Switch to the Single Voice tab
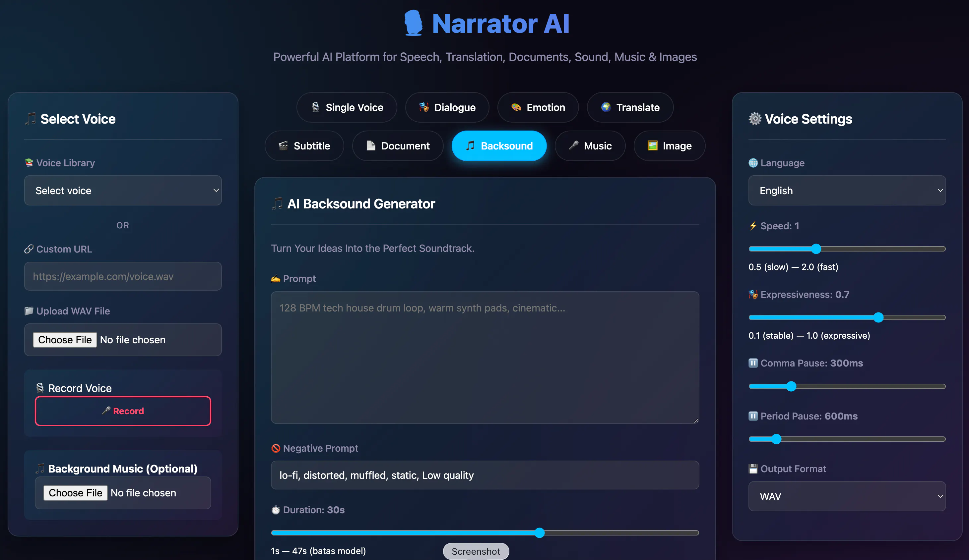This screenshot has height=560, width=969. (347, 107)
